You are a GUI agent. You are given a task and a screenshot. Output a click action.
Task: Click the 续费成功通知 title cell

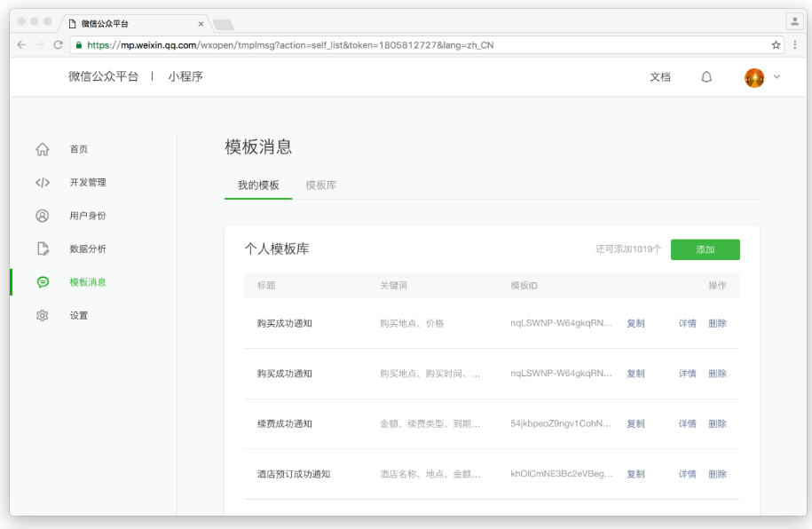285,424
